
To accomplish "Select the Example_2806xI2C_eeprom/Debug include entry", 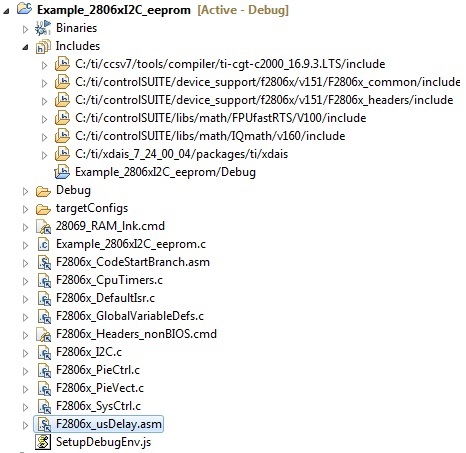I will tap(165, 172).
